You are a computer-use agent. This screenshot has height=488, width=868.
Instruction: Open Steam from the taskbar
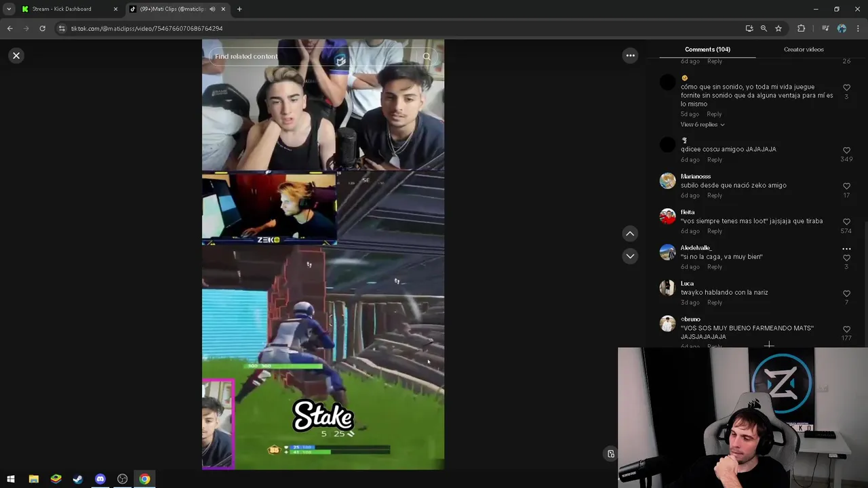[x=78, y=479]
